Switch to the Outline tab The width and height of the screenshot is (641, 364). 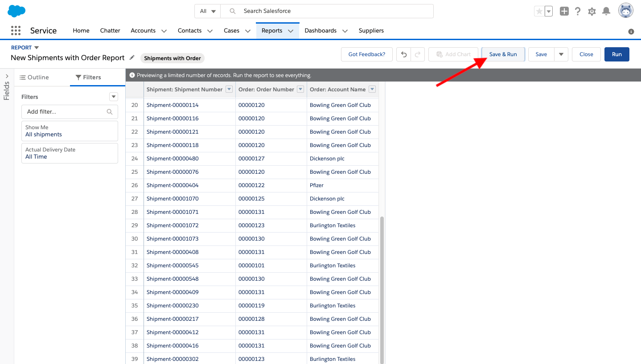tap(34, 77)
